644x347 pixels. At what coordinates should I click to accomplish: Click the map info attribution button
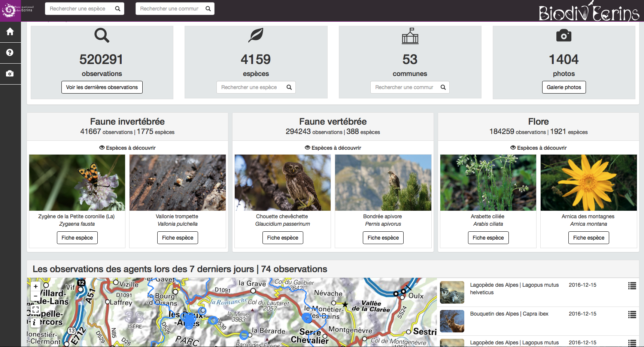tap(34, 322)
